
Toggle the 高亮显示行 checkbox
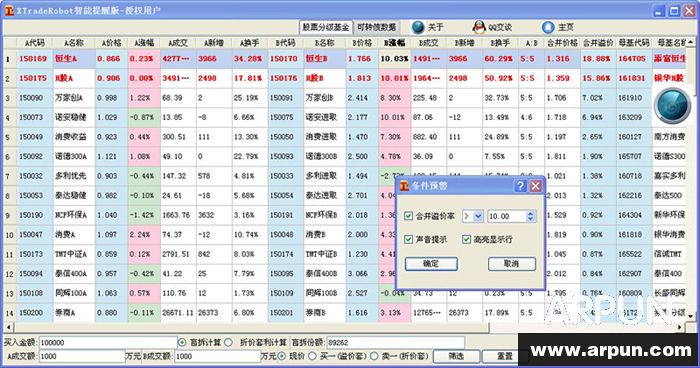coord(466,239)
